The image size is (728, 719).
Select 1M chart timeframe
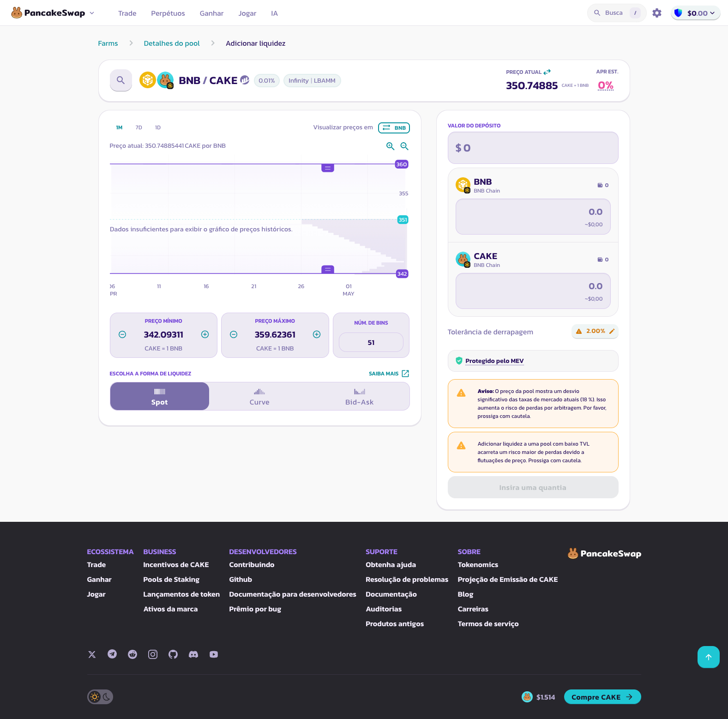119,127
